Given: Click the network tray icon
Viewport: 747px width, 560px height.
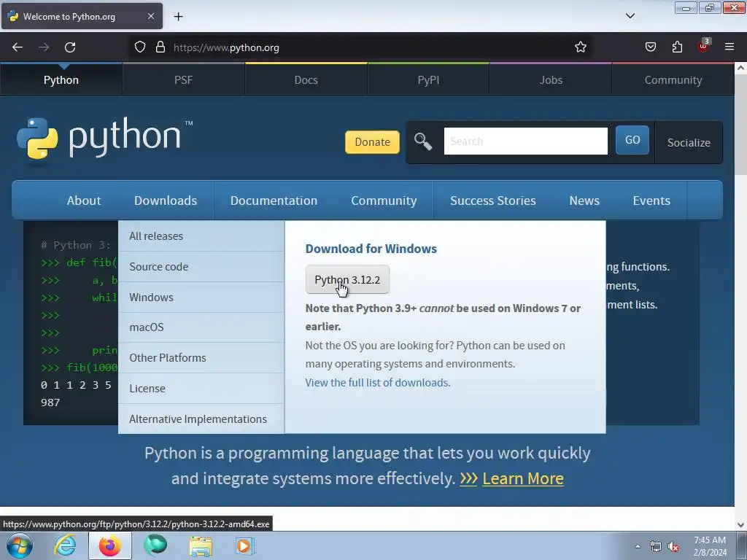Looking at the screenshot, I should click(x=656, y=547).
